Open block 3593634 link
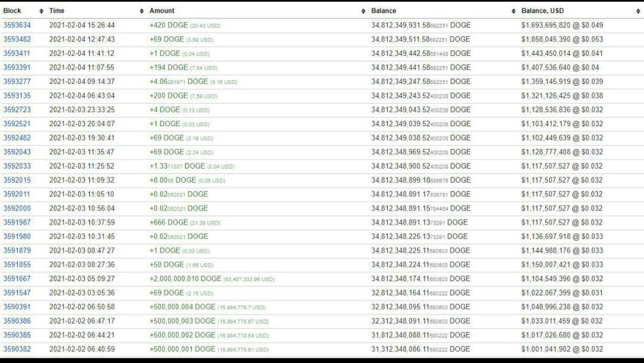The image size is (644, 363). (x=17, y=25)
